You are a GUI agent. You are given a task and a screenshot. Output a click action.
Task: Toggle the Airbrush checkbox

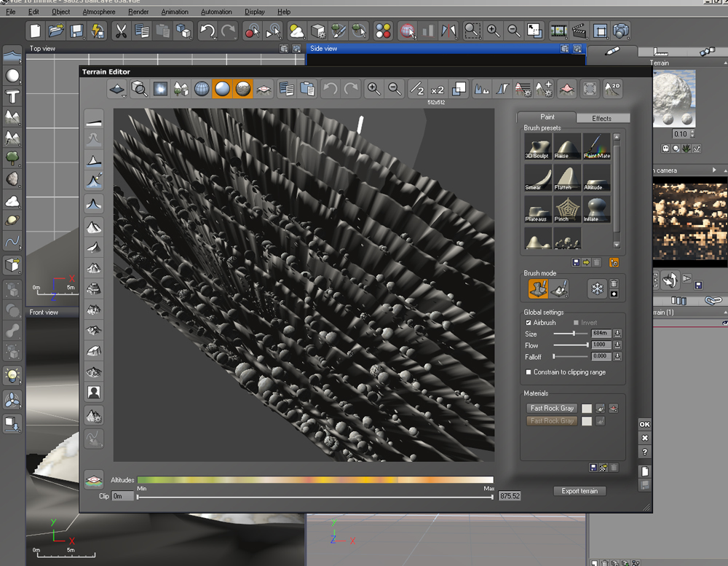tap(529, 323)
